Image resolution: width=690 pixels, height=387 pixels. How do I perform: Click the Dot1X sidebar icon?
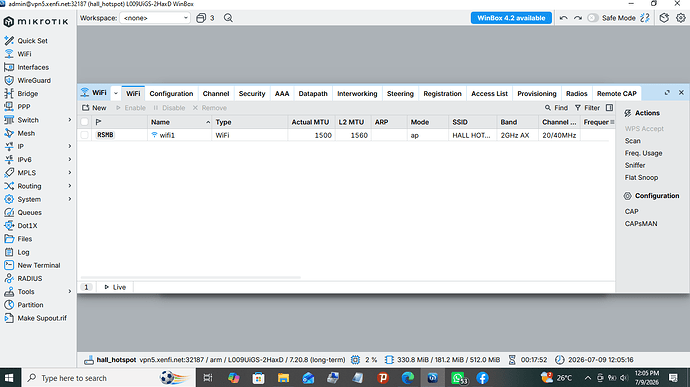pyautogui.click(x=9, y=225)
